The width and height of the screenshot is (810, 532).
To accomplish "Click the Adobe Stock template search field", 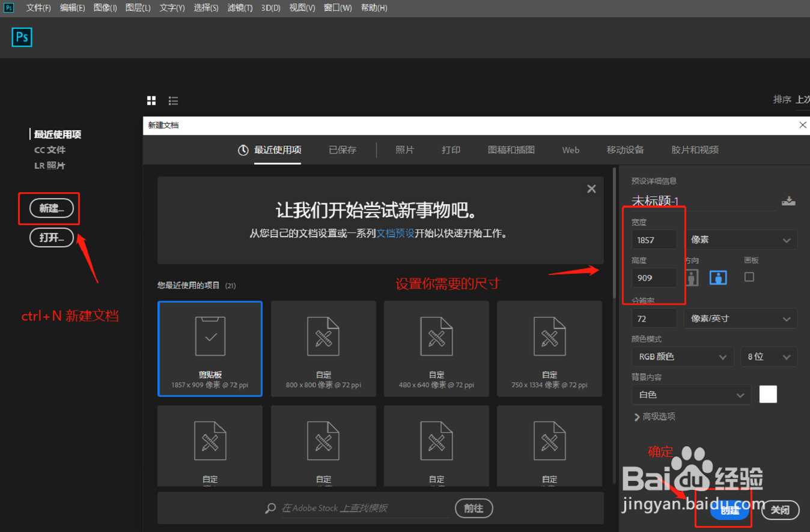I will pyautogui.click(x=365, y=508).
